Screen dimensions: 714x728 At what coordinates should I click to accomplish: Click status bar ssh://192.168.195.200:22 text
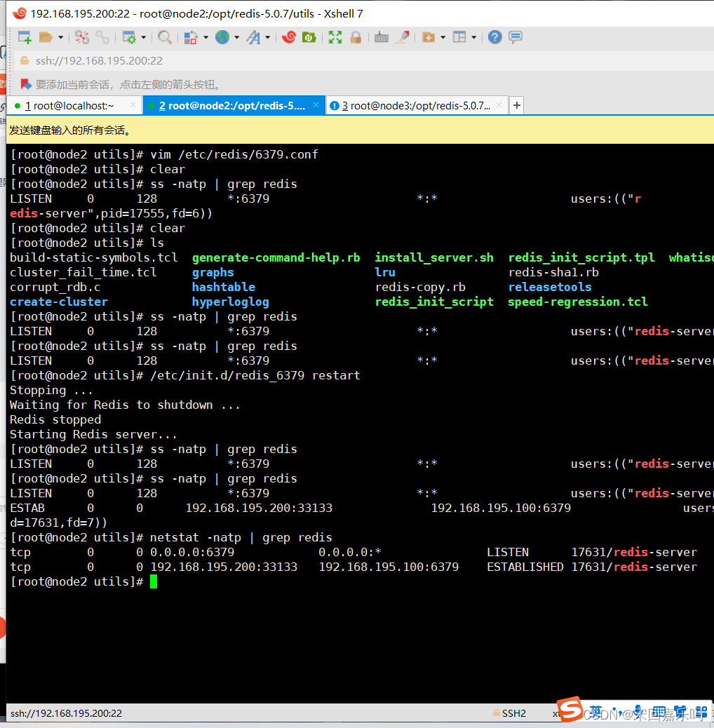(66, 713)
